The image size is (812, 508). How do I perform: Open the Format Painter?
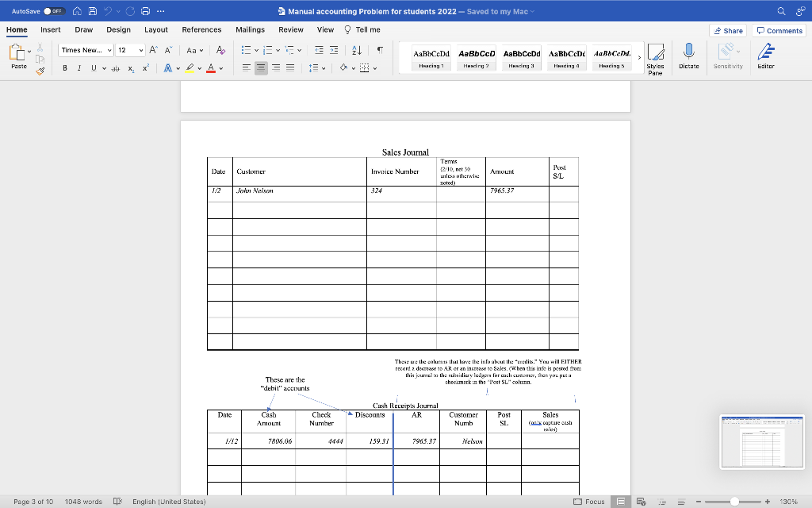click(x=40, y=71)
